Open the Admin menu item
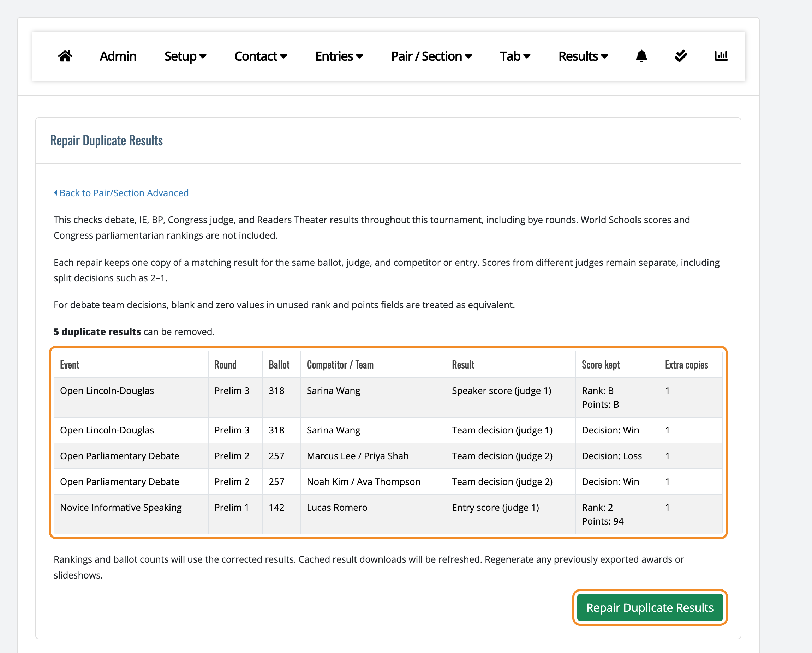Viewport: 812px width, 653px height. 118,56
